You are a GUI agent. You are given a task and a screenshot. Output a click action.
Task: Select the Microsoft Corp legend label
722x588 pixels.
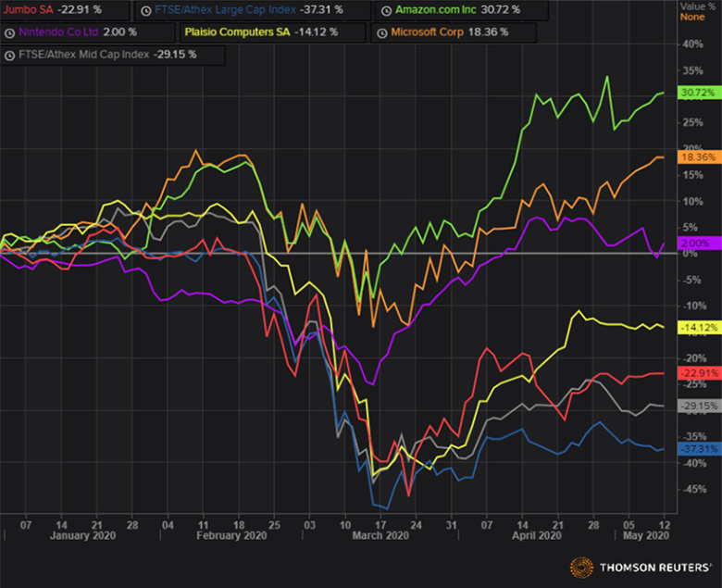[428, 32]
